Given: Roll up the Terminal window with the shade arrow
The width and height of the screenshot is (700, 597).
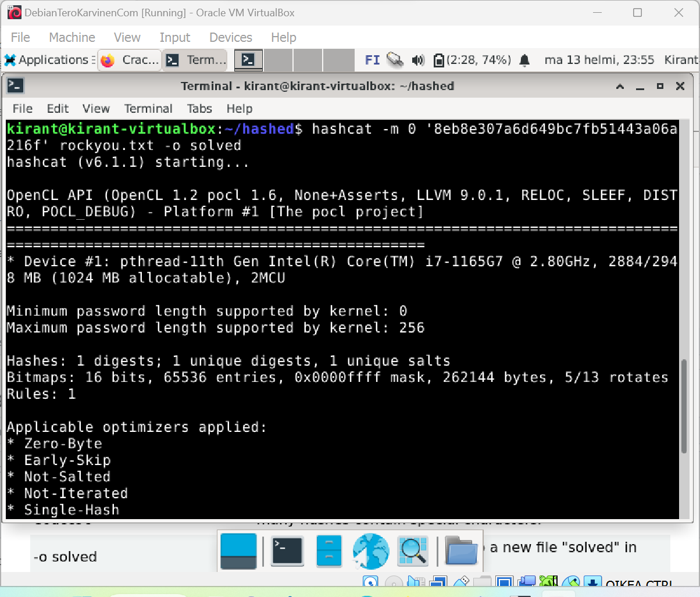Looking at the screenshot, I should (620, 86).
